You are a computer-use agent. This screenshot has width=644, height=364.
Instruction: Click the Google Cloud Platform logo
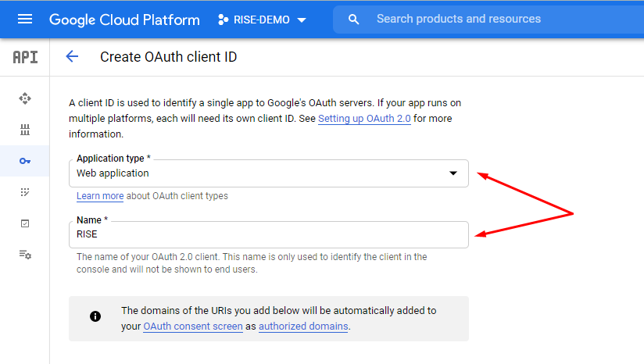point(124,20)
